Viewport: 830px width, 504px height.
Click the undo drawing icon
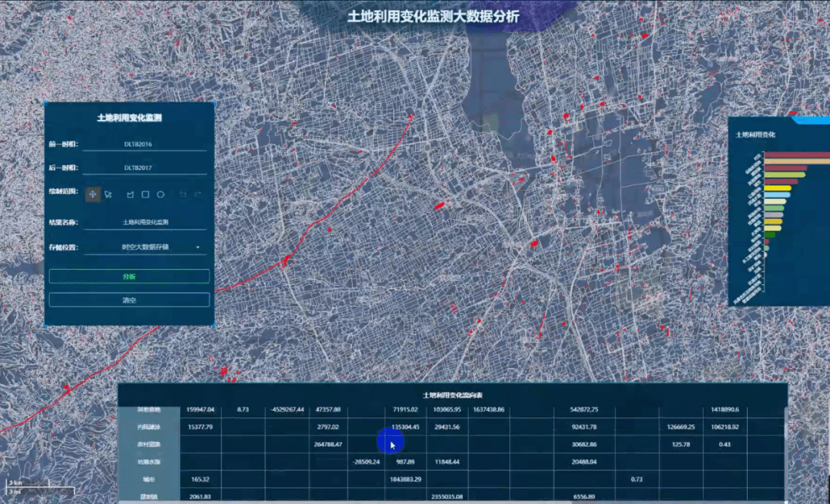(182, 195)
